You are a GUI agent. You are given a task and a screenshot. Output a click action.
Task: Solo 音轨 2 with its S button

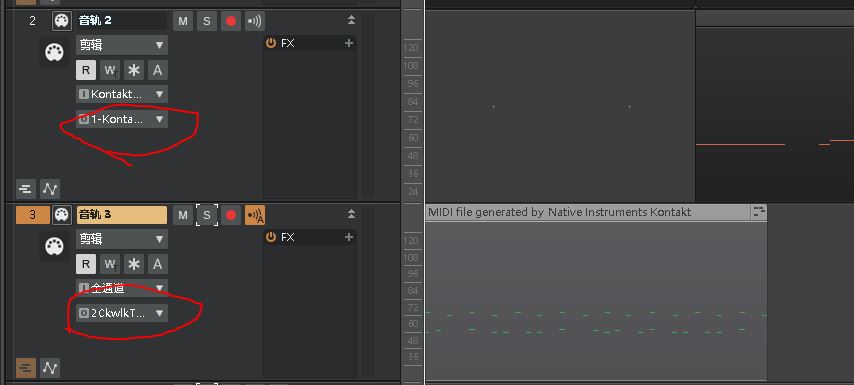coord(206,21)
